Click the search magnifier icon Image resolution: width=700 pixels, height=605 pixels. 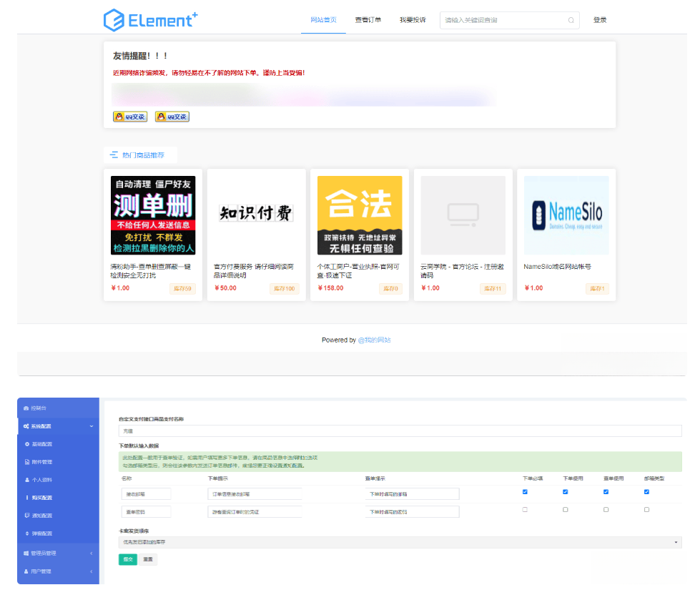point(573,20)
